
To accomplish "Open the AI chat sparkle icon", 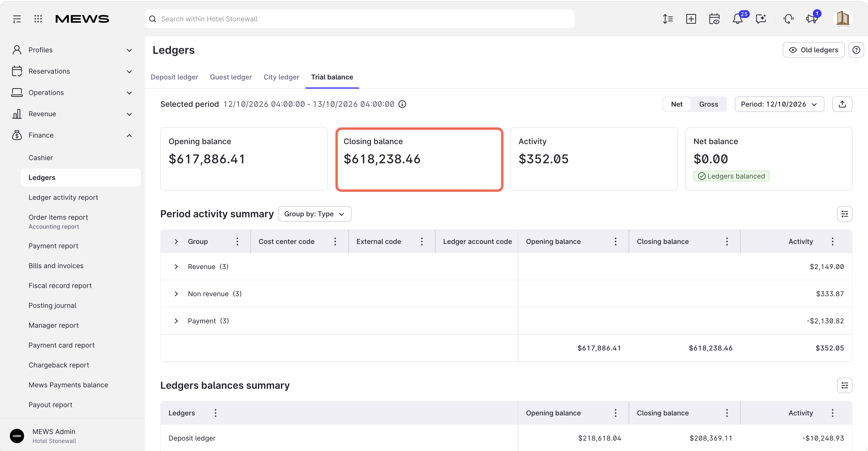I will click(761, 19).
